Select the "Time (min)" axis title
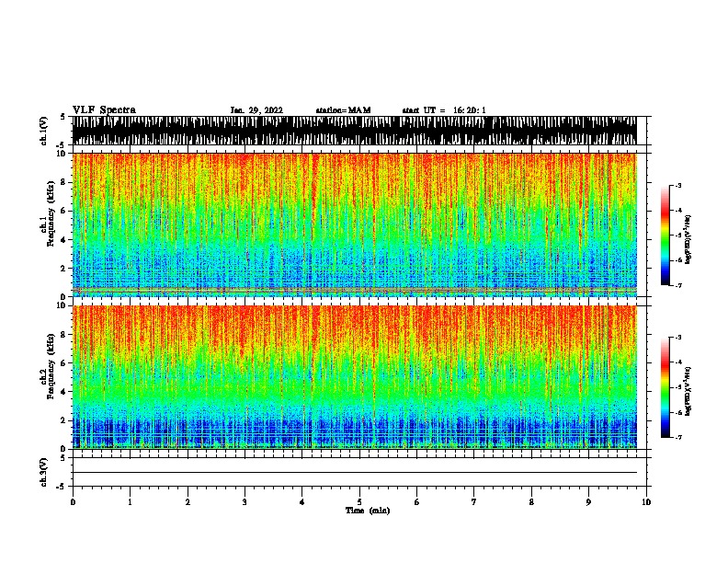Viewport: 728px width, 563px height. coord(368,511)
